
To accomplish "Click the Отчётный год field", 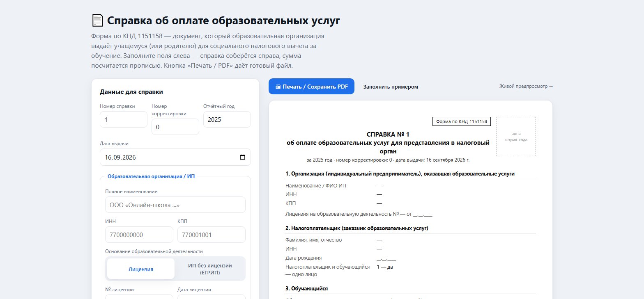I will 227,119.
